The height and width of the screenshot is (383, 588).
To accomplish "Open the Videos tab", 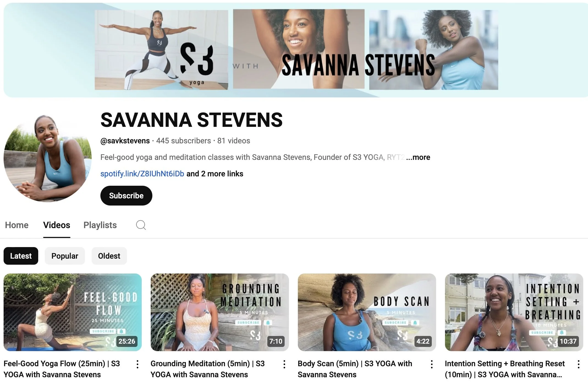I will click(57, 225).
